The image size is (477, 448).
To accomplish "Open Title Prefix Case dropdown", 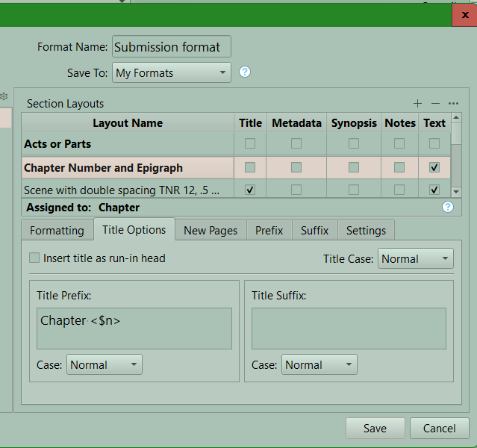I will 105,365.
